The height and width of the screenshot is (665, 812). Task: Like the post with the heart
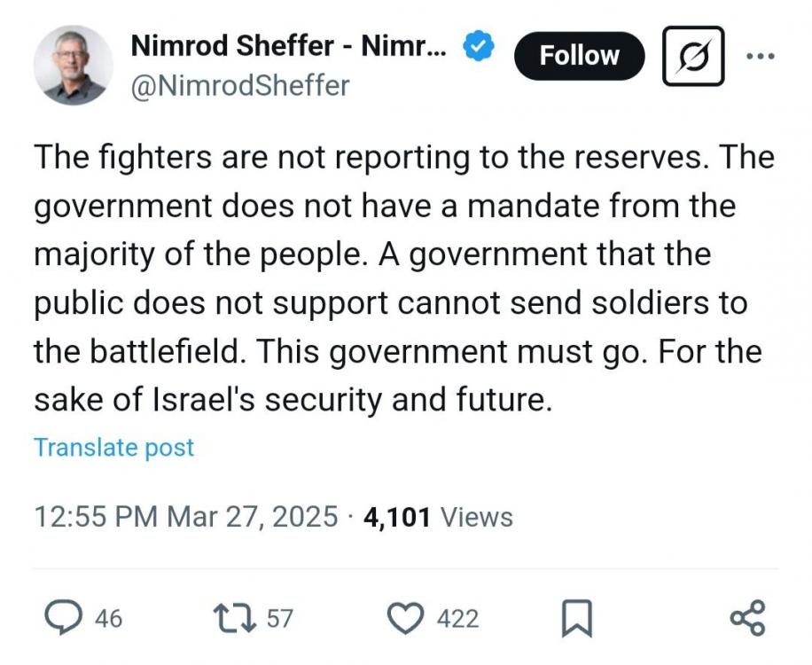coord(408,617)
